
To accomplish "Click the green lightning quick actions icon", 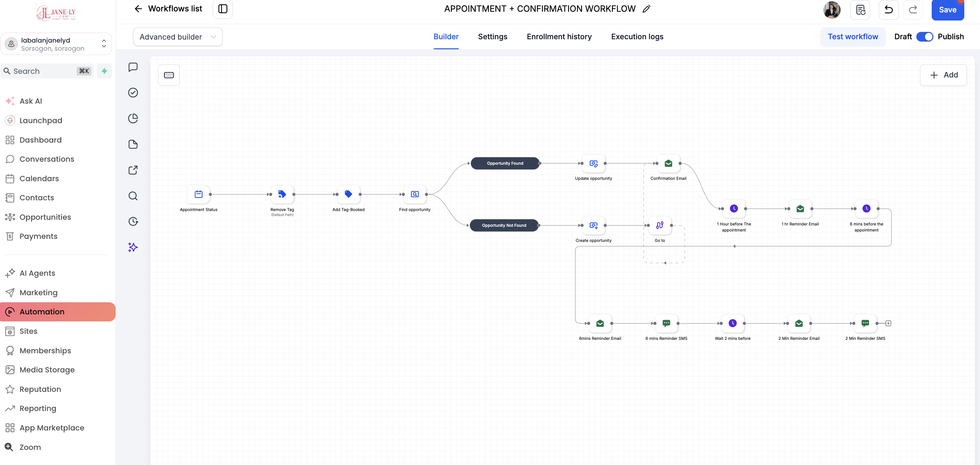I will (x=104, y=71).
